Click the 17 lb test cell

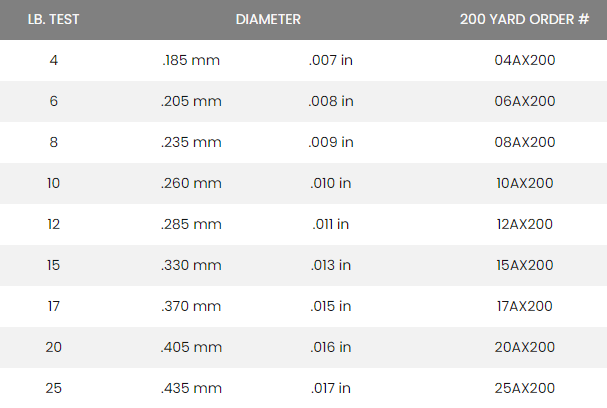coord(53,306)
